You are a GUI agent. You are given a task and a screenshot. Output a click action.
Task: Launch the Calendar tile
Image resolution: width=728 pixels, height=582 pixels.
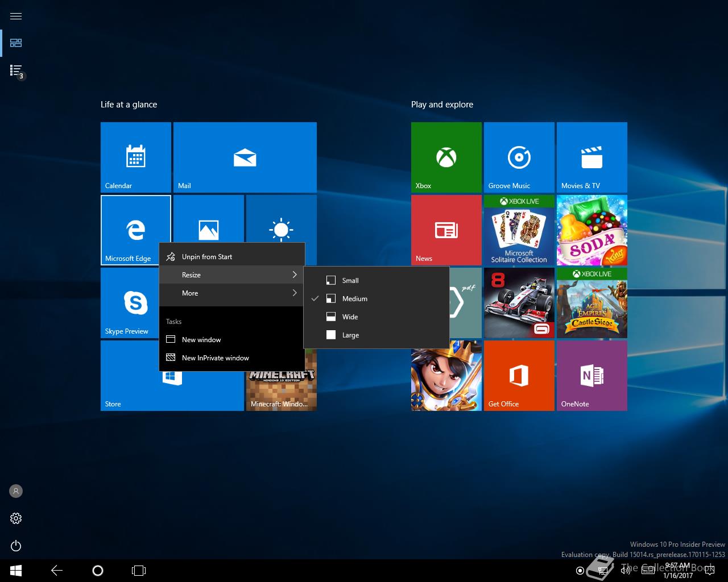136,157
